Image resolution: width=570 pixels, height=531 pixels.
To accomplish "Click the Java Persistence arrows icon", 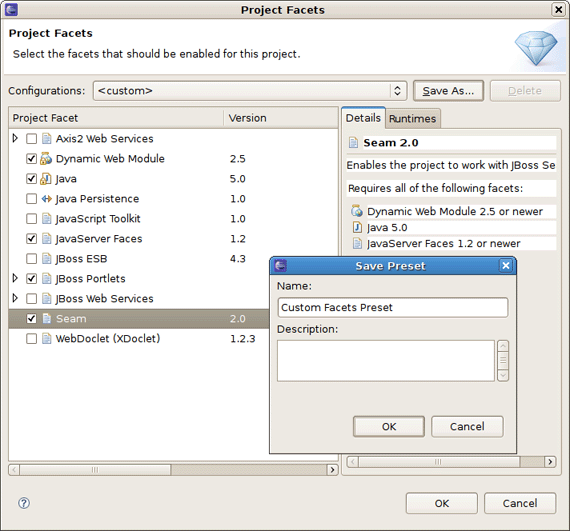I will pos(47,198).
